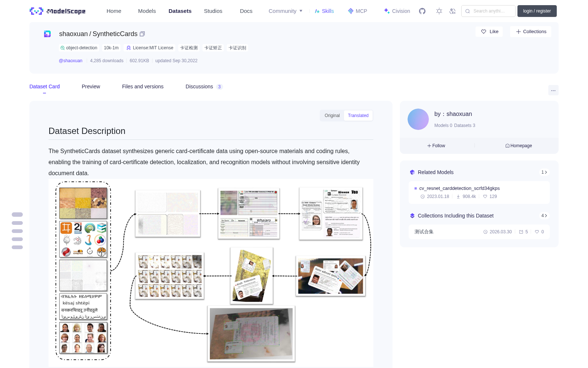Click the ModelScope logo
Image resolution: width=588 pixels, height=368 pixels.
58,11
